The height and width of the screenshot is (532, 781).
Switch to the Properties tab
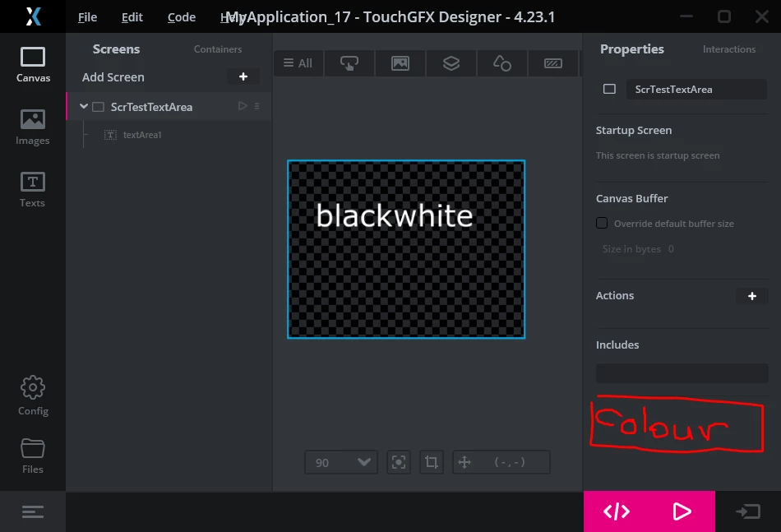coord(631,49)
